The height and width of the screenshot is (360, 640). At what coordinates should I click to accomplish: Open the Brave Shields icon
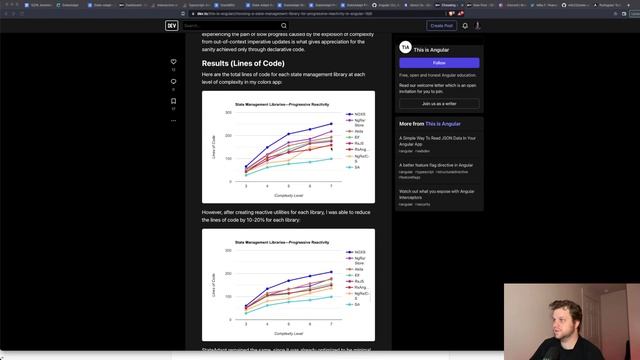point(451,13)
